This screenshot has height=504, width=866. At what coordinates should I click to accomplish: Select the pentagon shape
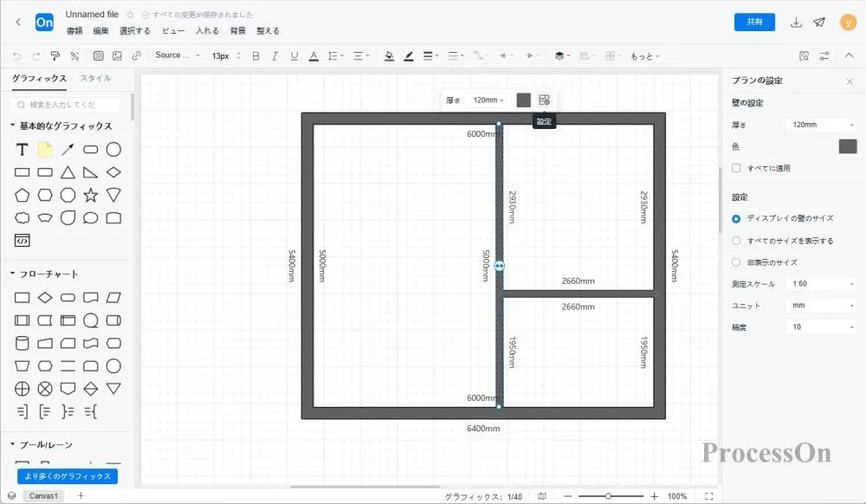[23, 195]
